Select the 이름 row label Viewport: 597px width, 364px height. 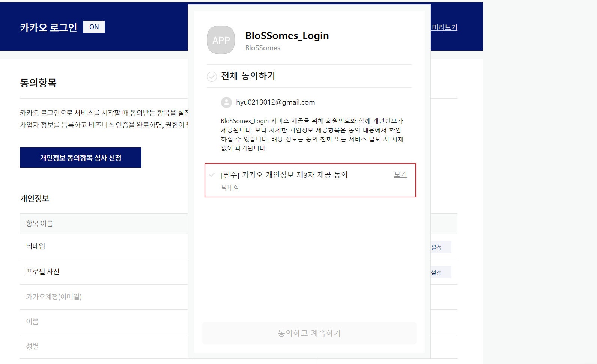tap(32, 322)
